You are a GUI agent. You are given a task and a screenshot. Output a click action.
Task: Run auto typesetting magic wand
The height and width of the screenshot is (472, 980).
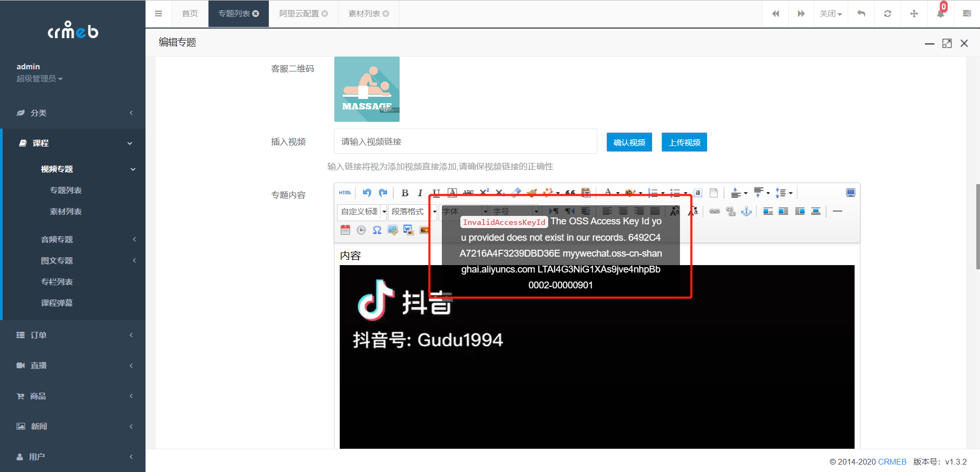[548, 193]
